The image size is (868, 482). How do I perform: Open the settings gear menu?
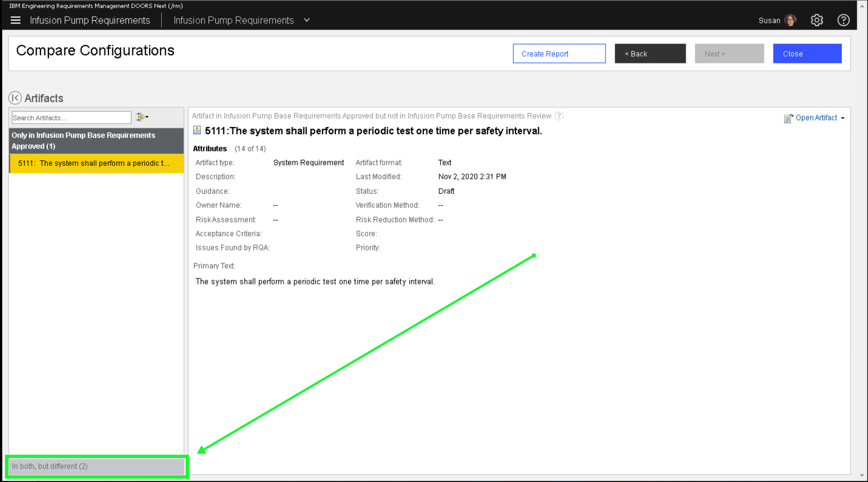pyautogui.click(x=816, y=21)
